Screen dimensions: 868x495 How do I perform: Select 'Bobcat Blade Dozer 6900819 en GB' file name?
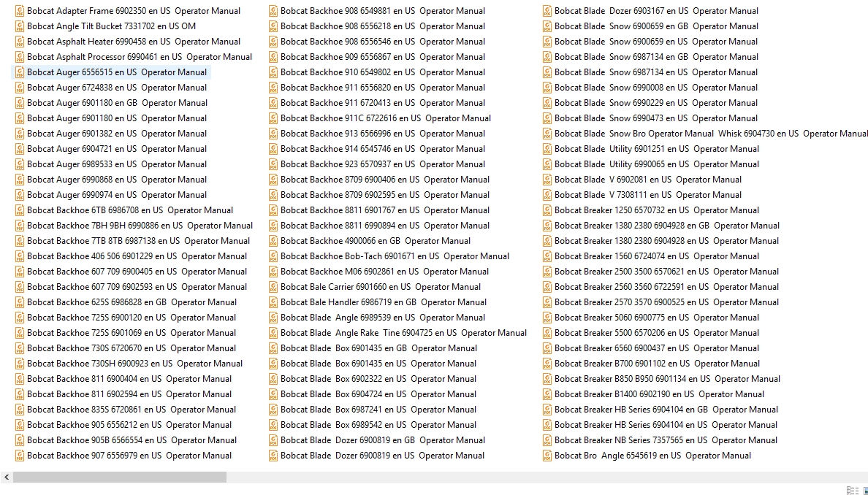point(383,440)
